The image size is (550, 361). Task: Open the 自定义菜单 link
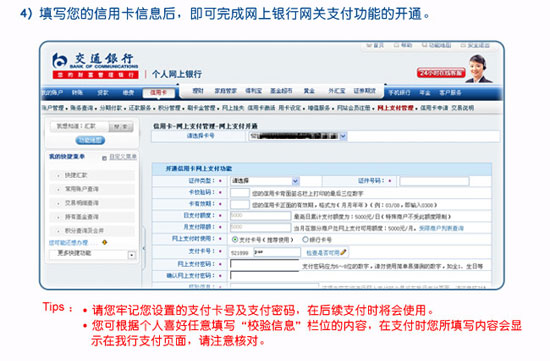pos(123,157)
